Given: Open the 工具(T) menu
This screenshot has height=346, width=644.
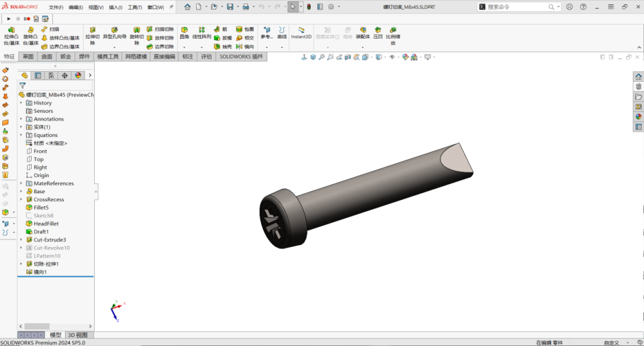Looking at the screenshot, I should click(135, 7).
